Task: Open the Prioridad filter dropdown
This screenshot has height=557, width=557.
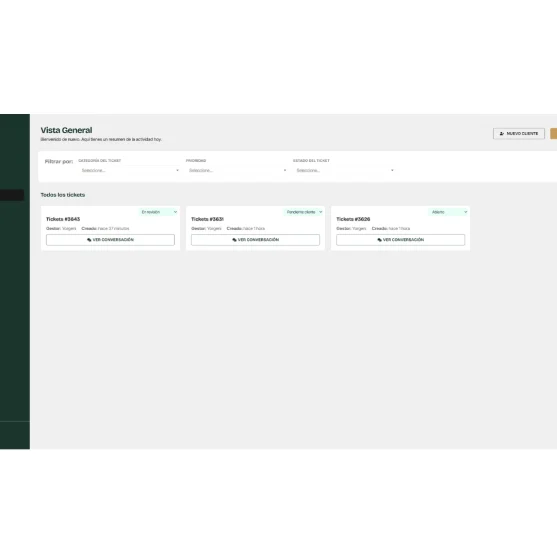Action: (237, 171)
